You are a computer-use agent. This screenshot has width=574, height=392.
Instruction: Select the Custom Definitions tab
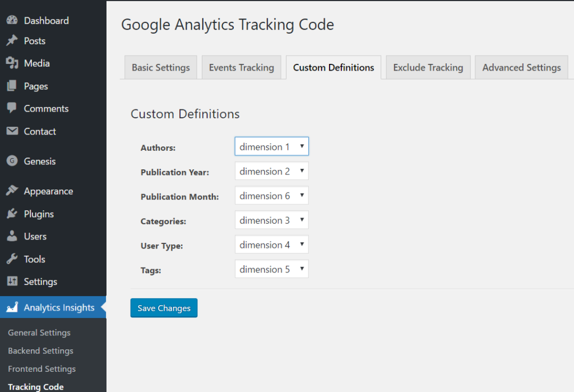tap(334, 67)
